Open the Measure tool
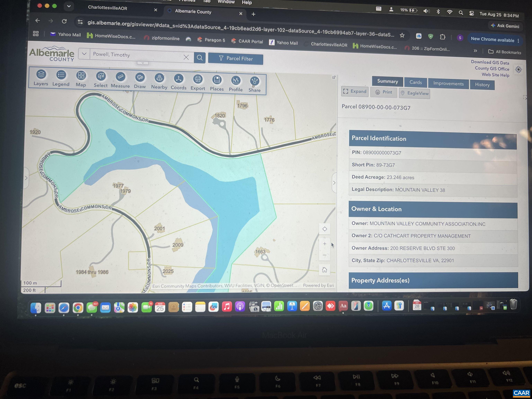This screenshot has width=532, height=399. pyautogui.click(x=120, y=80)
